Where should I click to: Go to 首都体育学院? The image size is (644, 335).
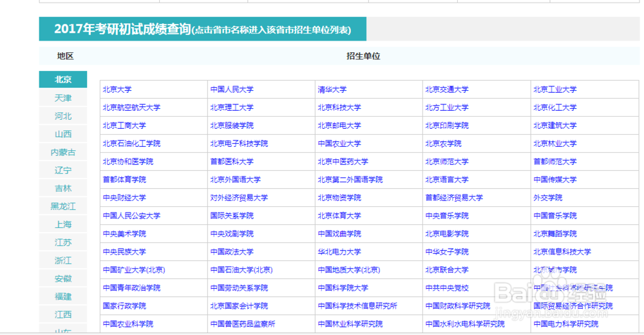click(124, 180)
